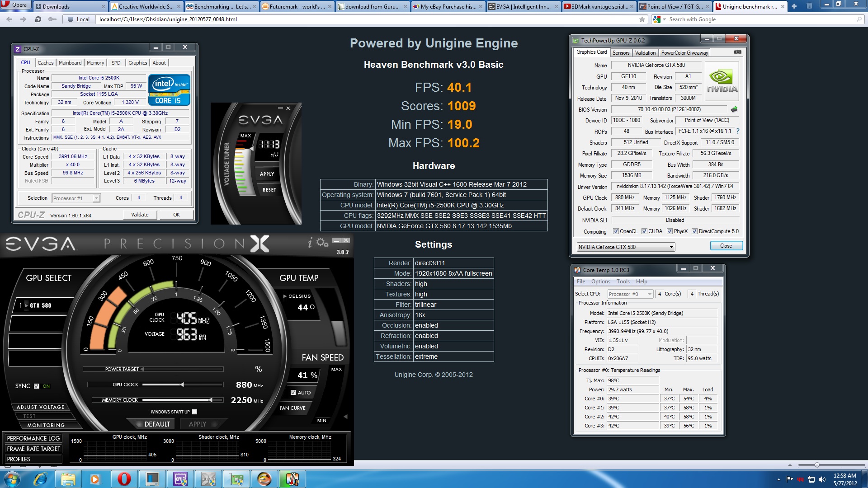Image resolution: width=868 pixels, height=488 pixels.
Task: Expand the CELSIUS temperature unit selector
Action: (x=285, y=296)
